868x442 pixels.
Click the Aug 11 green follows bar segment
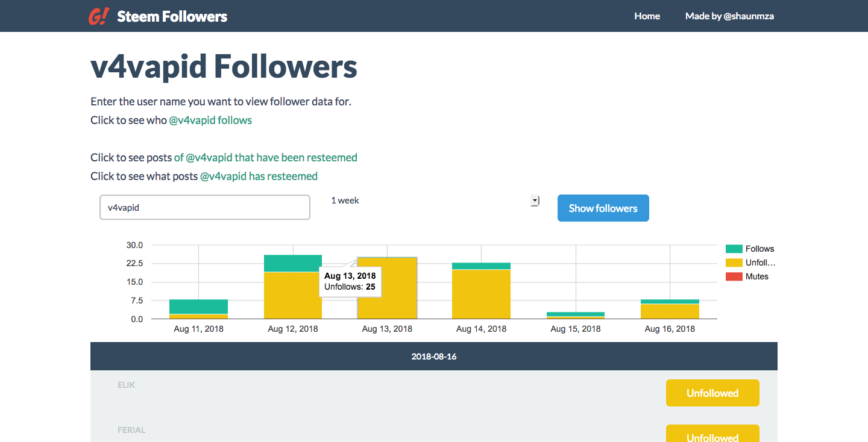pyautogui.click(x=198, y=307)
